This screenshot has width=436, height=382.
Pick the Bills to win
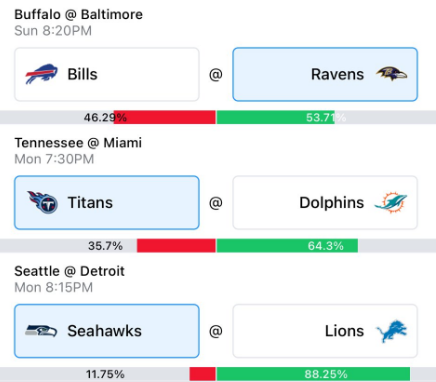pos(107,74)
